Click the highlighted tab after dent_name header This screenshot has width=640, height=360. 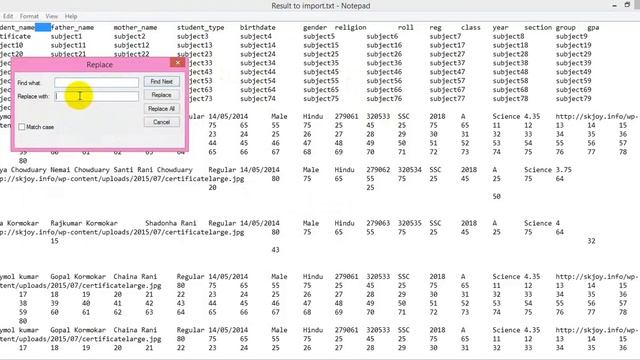click(43, 27)
